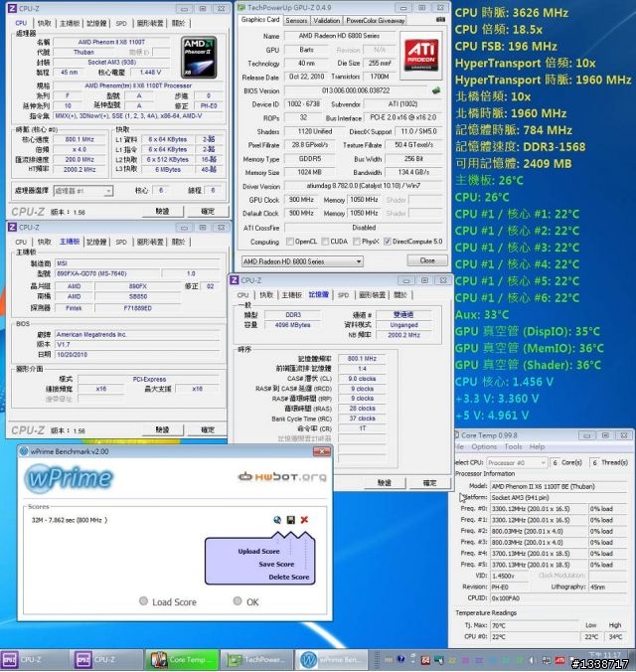This screenshot has width=636, height=672.
Task: Click the GPU-Z title bar icon
Action: click(x=241, y=7)
